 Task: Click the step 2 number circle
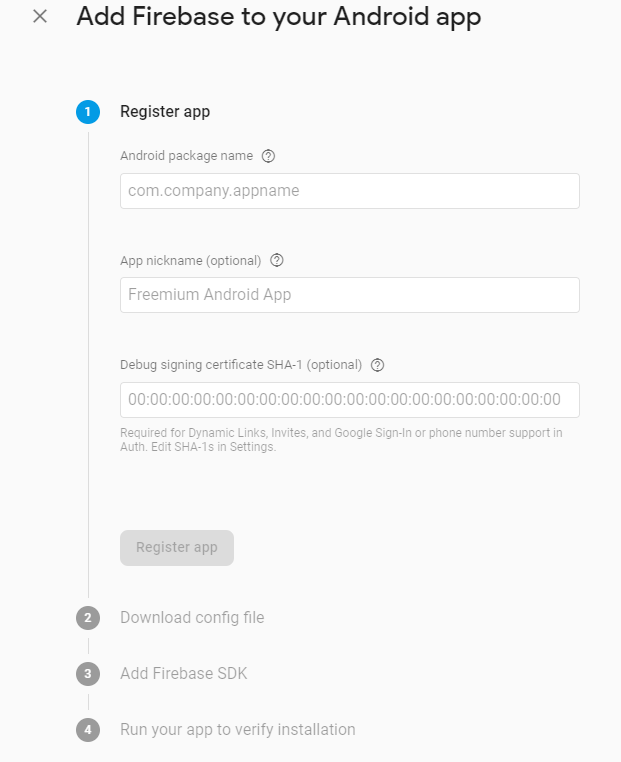[88, 618]
